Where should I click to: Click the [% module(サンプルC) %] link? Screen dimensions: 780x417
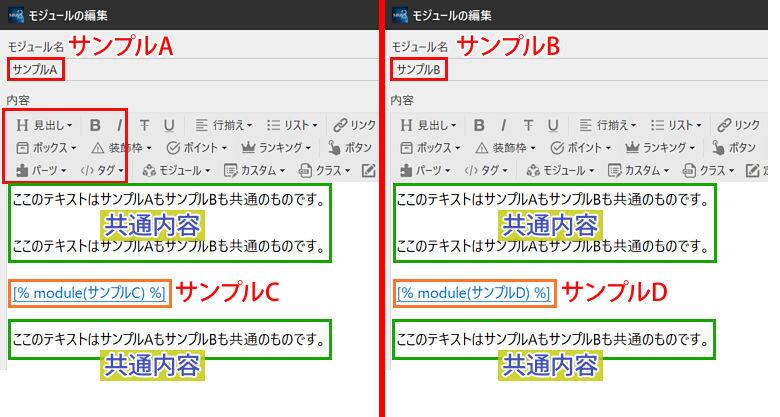click(90, 292)
